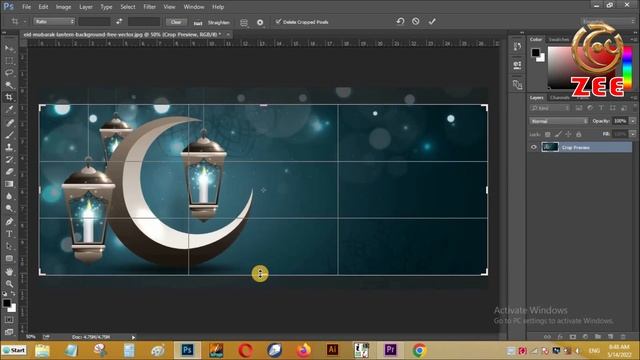The image size is (640, 360).
Task: Toggle pixel layer filter in Layers panel
Action: [579, 108]
